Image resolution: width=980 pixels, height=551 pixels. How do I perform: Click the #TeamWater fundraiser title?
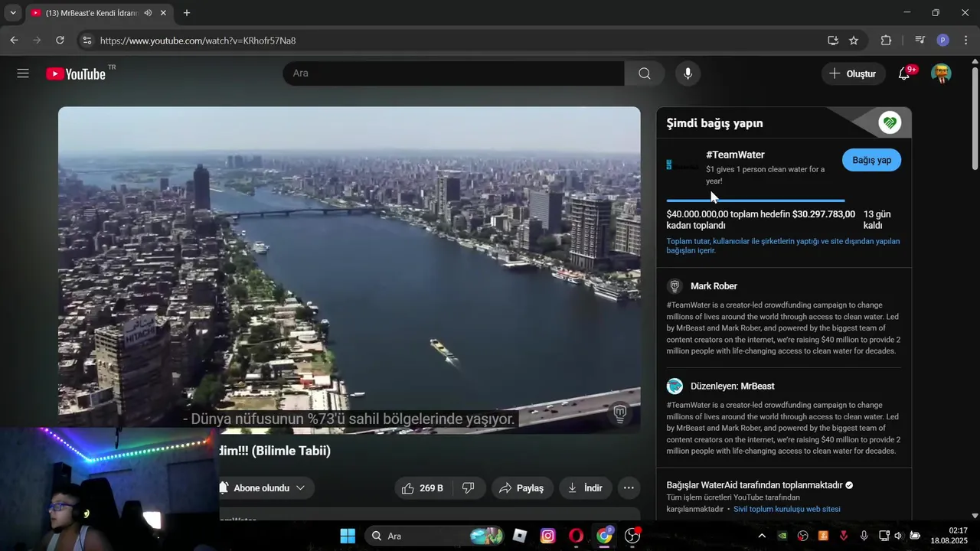pos(735,155)
